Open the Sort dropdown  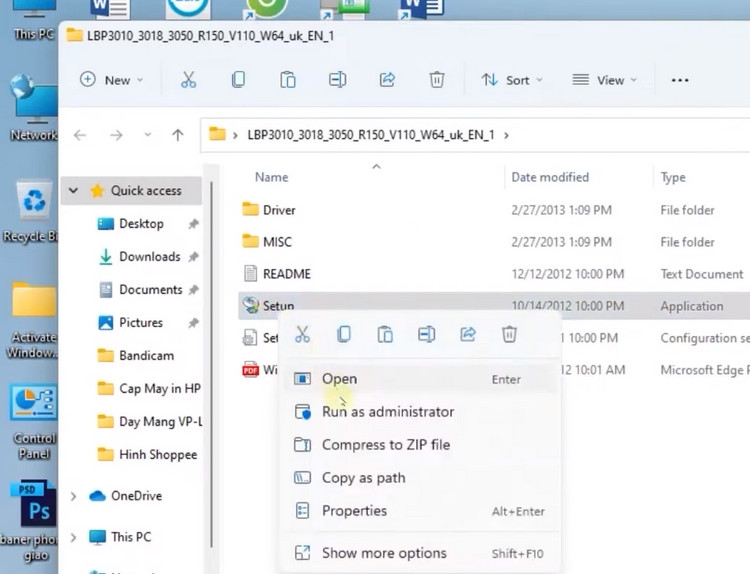coord(512,80)
